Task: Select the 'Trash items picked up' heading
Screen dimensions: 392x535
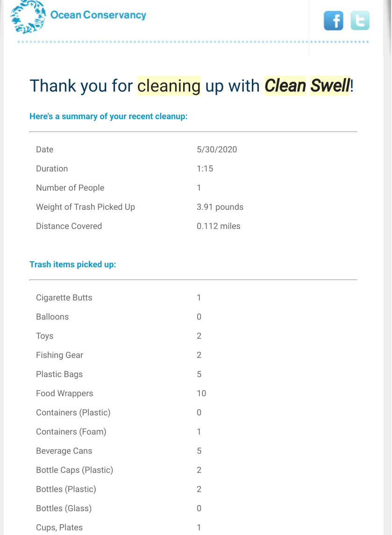Action: (72, 264)
